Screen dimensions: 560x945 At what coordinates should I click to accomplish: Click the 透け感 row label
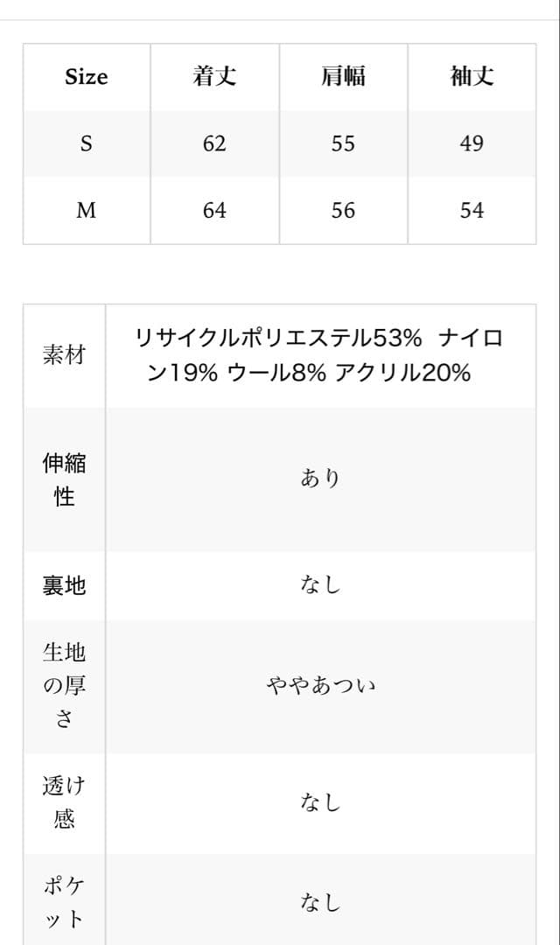[64, 801]
